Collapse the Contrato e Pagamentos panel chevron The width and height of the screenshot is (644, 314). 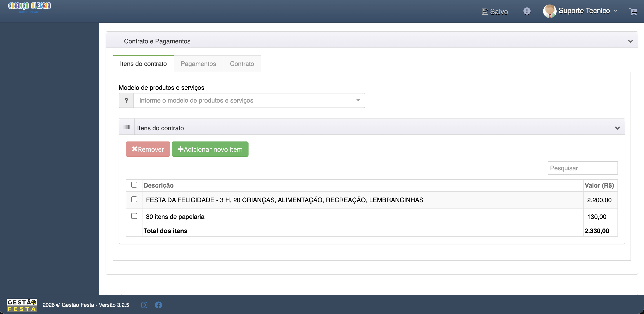coord(630,41)
